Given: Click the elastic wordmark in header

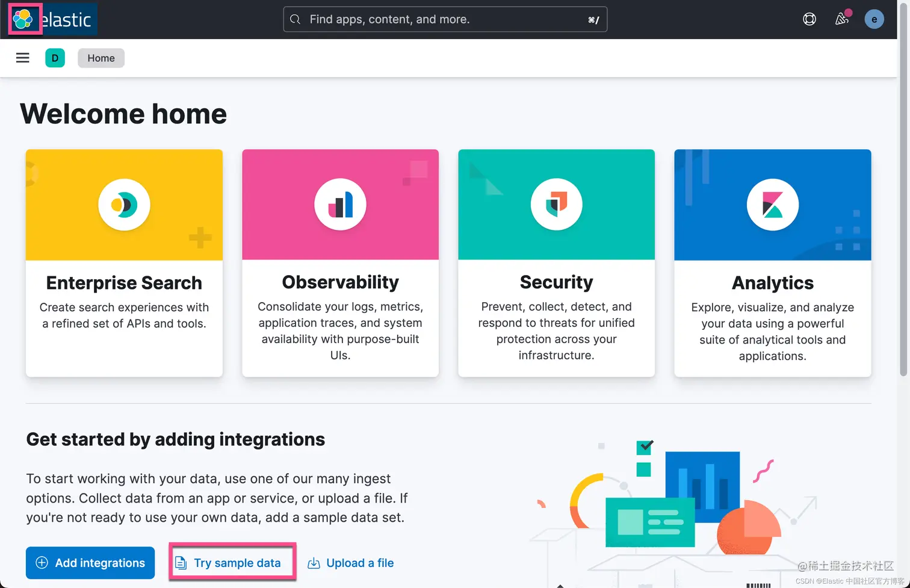Looking at the screenshot, I should coord(66,20).
